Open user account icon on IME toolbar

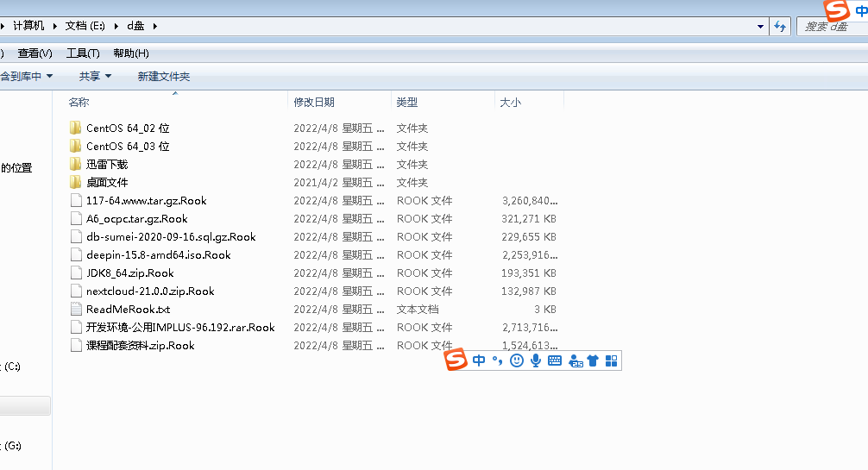click(576, 361)
